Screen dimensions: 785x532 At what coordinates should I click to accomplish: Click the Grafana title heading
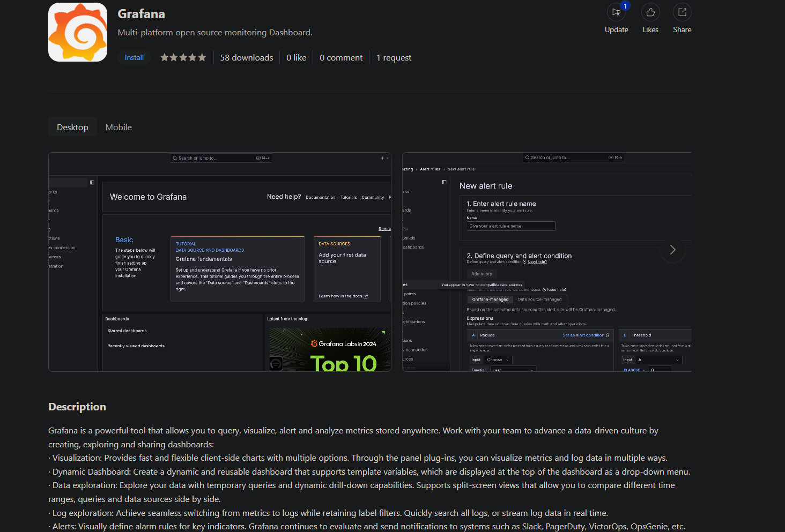click(x=142, y=14)
